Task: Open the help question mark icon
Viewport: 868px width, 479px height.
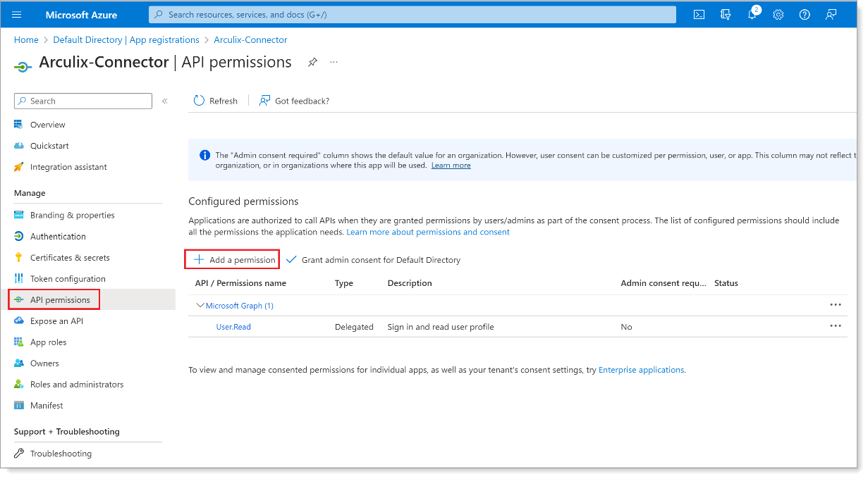Action: click(805, 14)
